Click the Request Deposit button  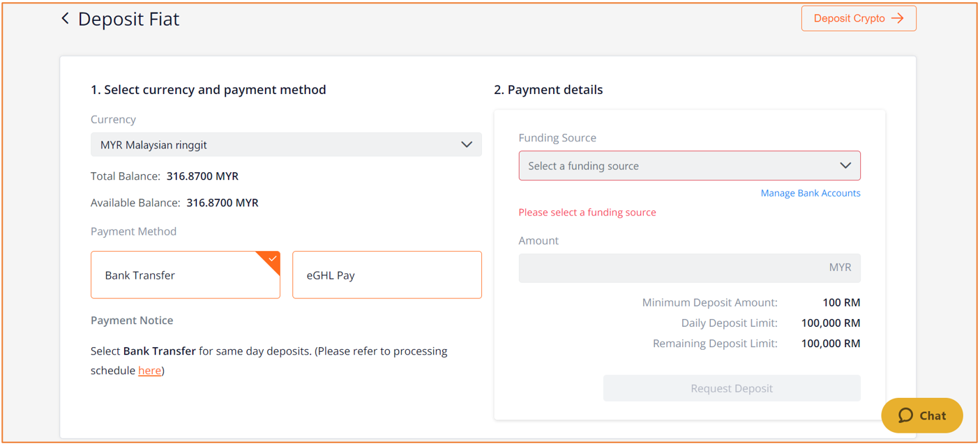coord(732,388)
